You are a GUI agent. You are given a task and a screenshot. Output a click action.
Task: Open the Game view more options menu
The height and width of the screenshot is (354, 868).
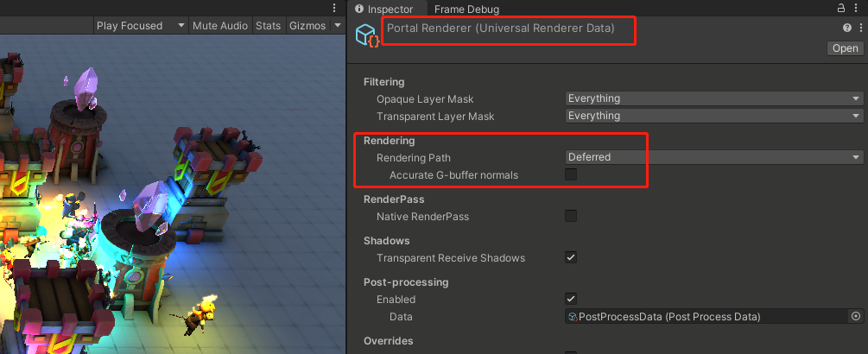[x=334, y=8]
